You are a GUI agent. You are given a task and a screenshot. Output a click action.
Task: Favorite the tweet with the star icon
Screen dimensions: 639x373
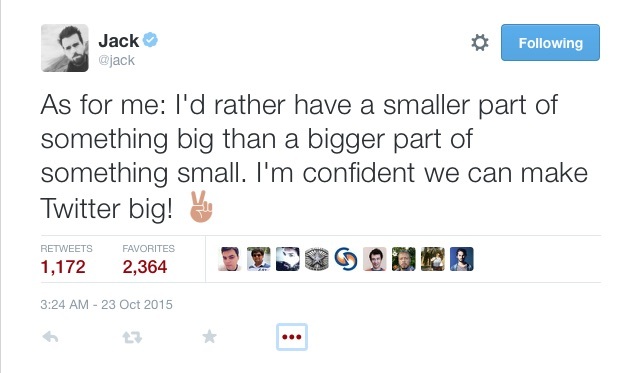tap(209, 337)
